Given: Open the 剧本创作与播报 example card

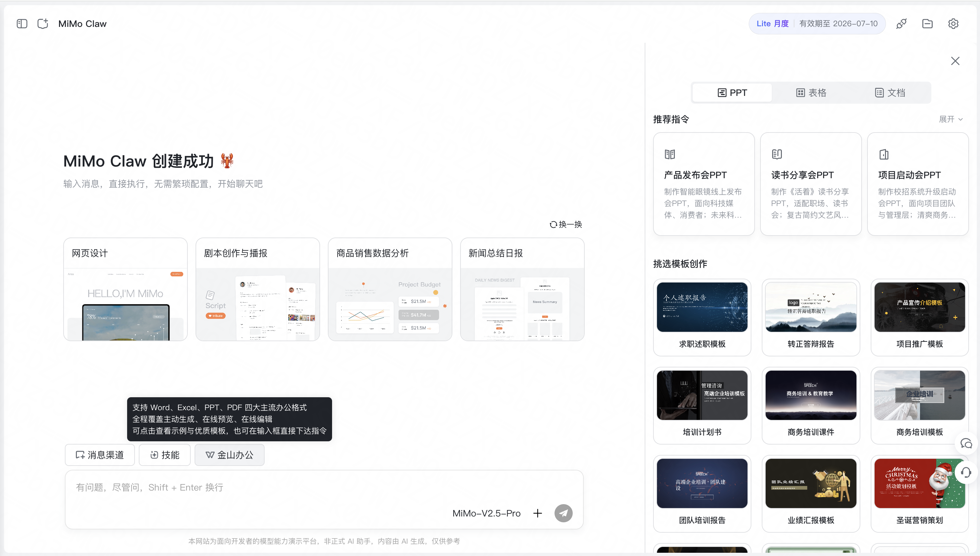Looking at the screenshot, I should click(x=258, y=289).
